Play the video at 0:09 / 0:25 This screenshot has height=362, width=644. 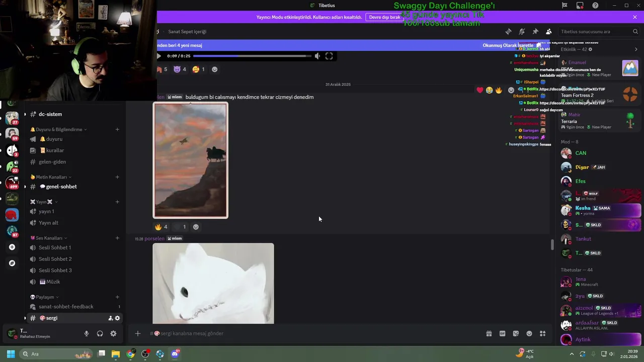(x=159, y=56)
